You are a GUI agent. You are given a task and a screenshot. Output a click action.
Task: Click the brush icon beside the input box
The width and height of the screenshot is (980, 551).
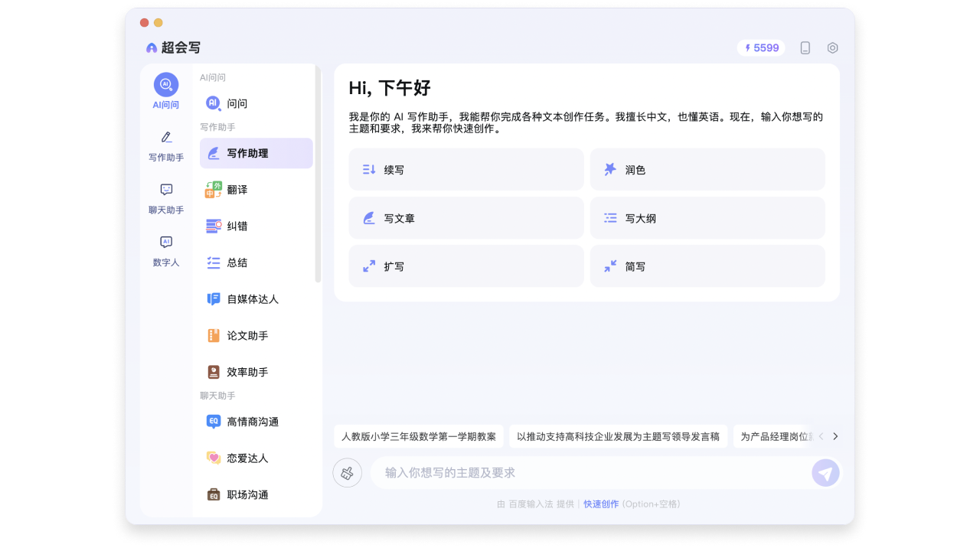(x=347, y=472)
